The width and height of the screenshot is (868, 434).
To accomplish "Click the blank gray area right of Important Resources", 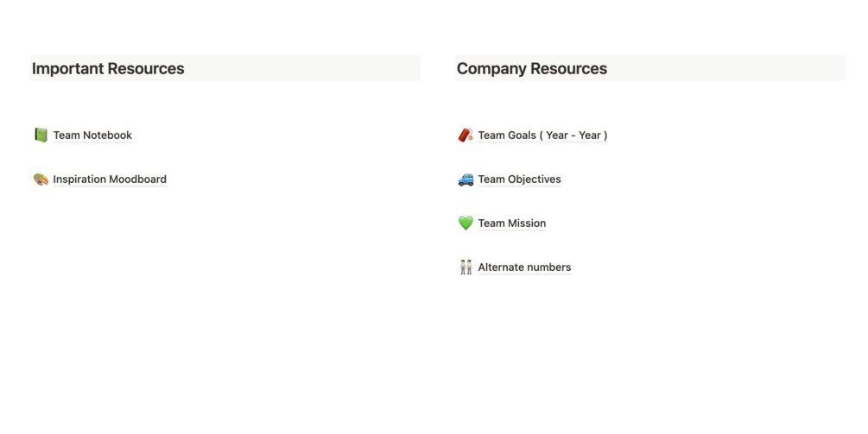I will (x=302, y=68).
